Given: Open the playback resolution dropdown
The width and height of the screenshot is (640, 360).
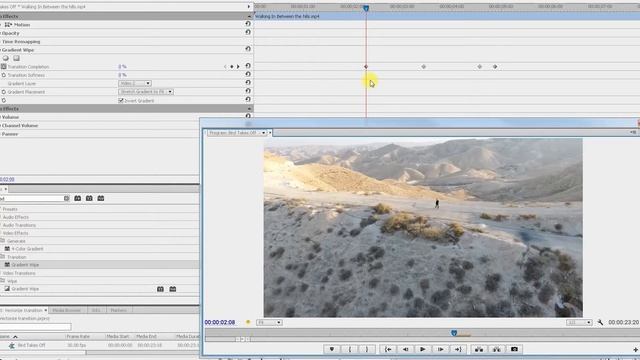Looking at the screenshot, I should (579, 322).
